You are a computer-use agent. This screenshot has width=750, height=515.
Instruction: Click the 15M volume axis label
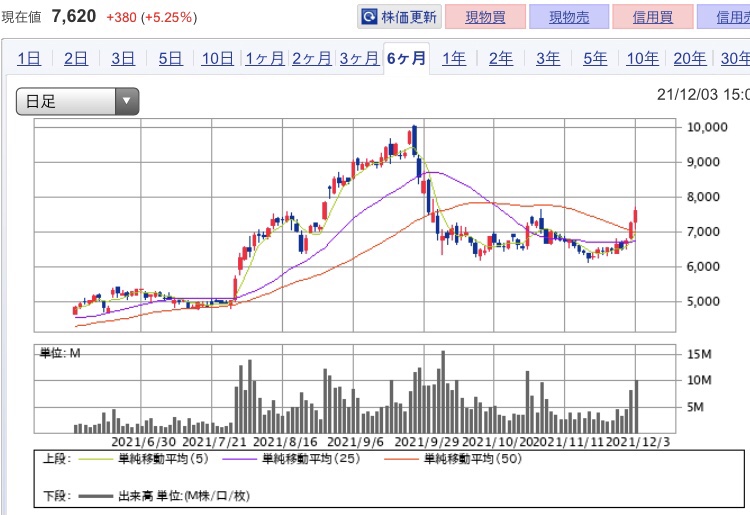point(699,354)
